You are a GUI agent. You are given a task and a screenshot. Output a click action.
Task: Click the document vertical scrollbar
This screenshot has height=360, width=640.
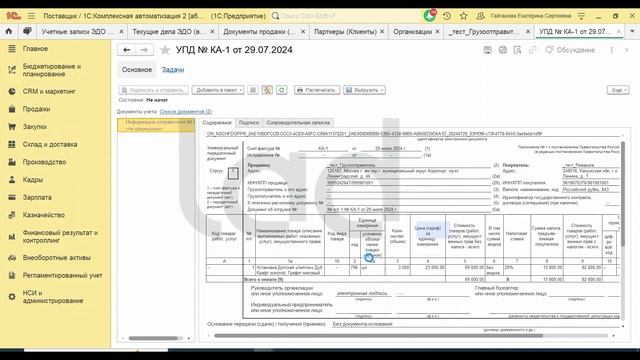click(622, 194)
